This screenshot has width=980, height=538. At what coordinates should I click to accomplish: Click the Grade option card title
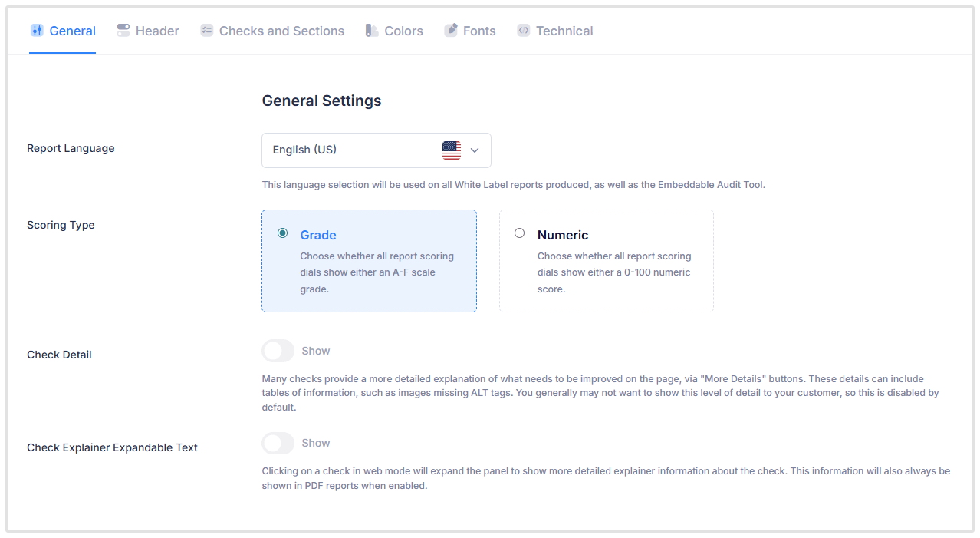pos(318,235)
